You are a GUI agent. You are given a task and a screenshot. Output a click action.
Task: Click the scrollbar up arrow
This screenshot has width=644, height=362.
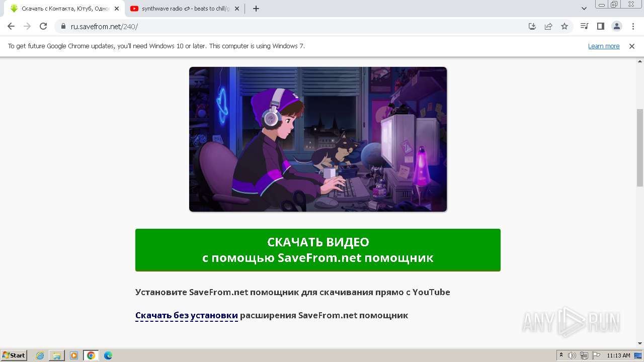pos(640,61)
